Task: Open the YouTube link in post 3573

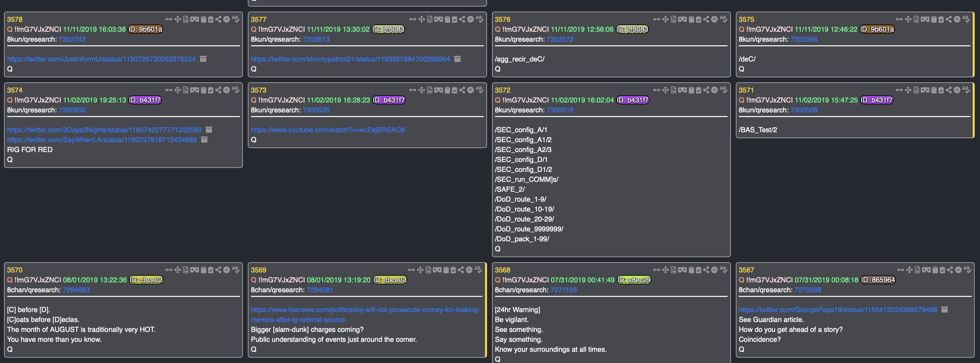Action: 328,130
